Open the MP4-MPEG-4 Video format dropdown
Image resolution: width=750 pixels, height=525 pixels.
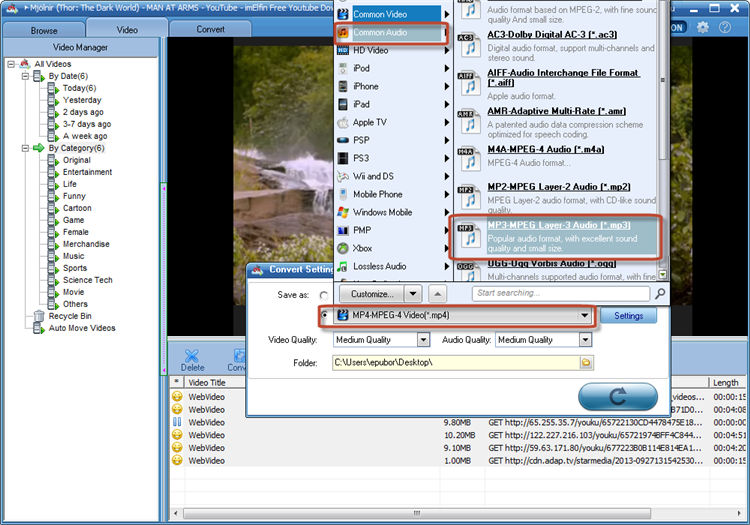tap(584, 316)
